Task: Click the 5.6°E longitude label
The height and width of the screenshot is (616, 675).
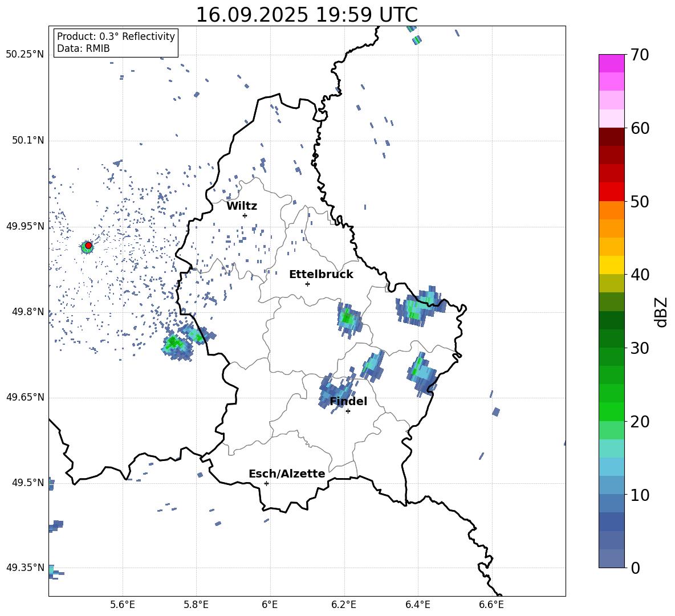Action: 123,605
